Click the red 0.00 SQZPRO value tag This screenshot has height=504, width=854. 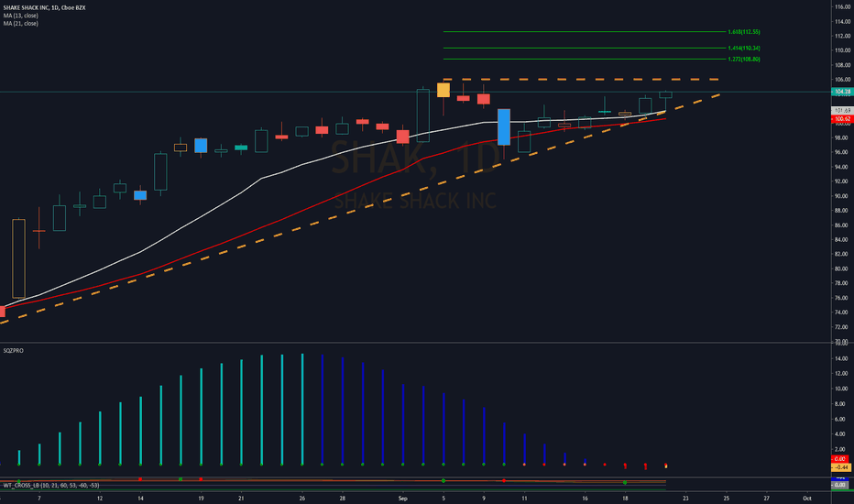[841, 459]
